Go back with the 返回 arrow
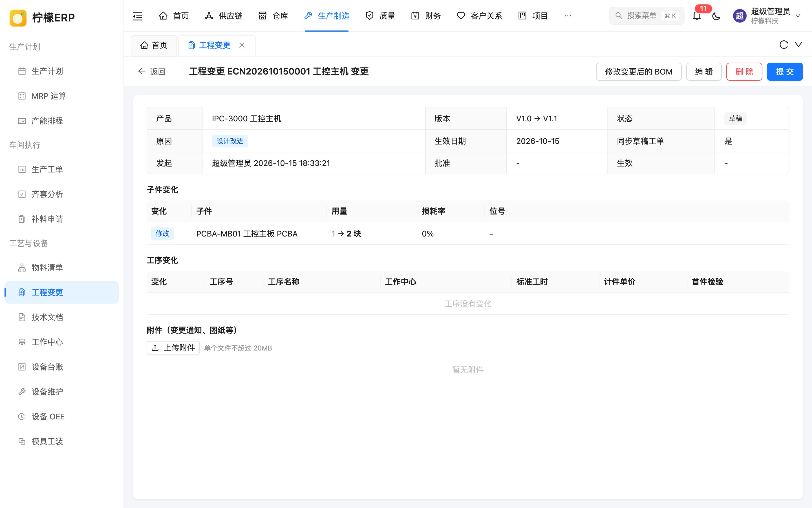812x508 pixels. (152, 72)
